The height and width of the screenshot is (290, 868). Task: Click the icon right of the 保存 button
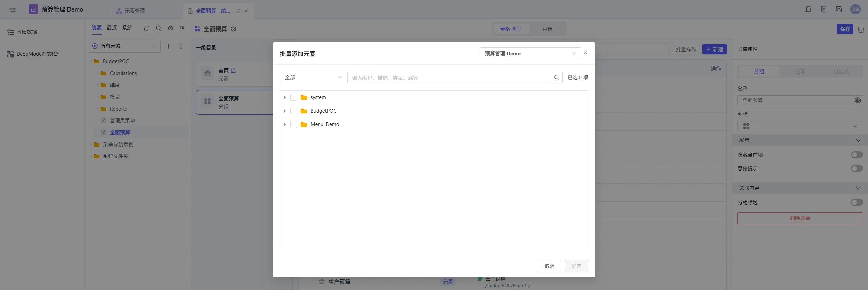[861, 30]
